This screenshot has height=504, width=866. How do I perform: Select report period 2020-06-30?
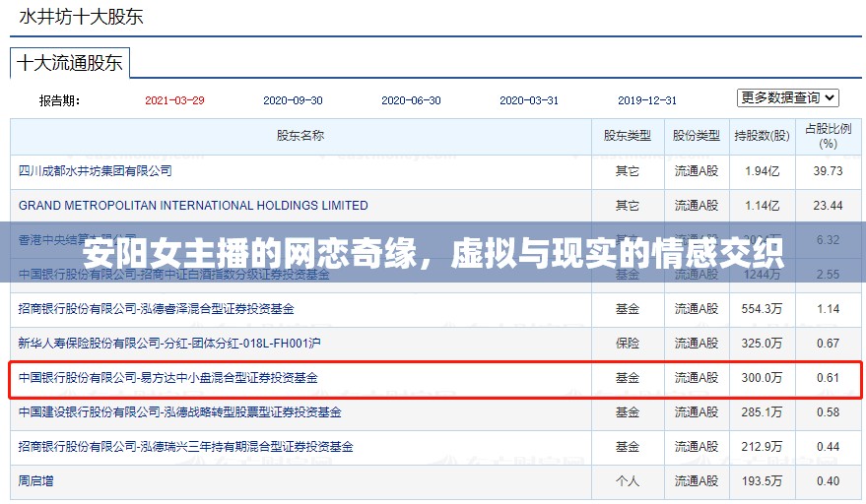tap(411, 100)
